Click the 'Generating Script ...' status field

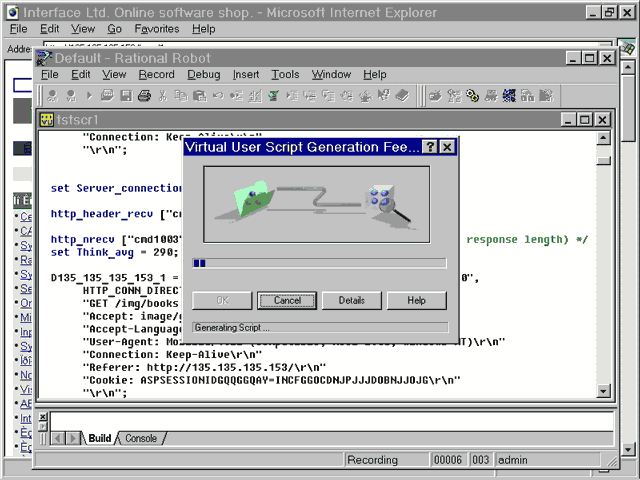320,327
